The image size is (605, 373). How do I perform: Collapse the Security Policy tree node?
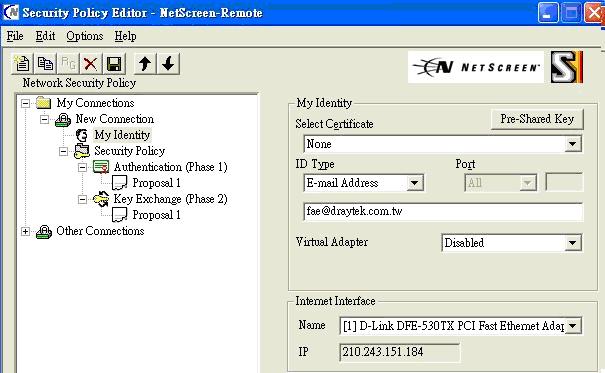[63, 151]
